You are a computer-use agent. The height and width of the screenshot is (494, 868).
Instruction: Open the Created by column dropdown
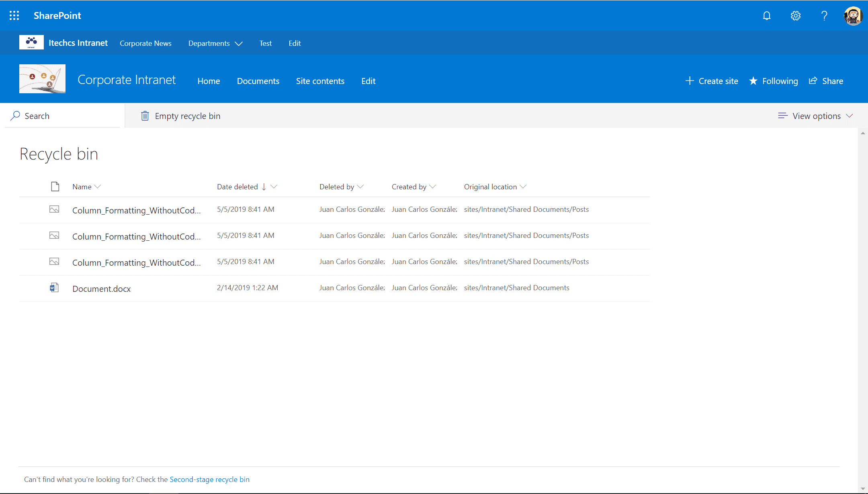(414, 187)
